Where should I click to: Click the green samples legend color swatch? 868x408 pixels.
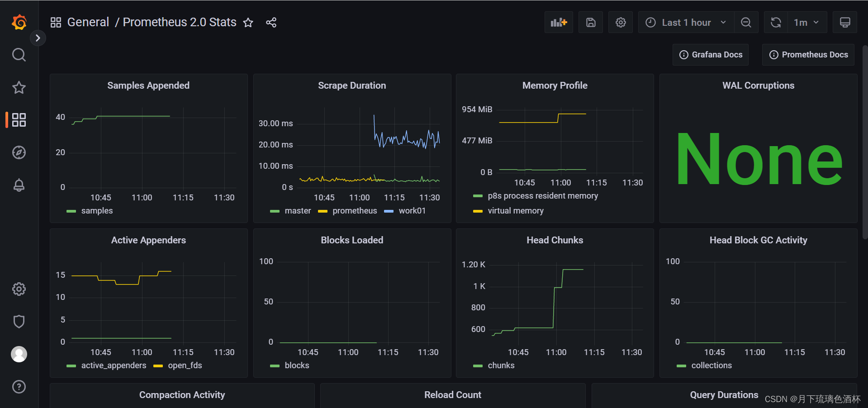click(x=71, y=211)
